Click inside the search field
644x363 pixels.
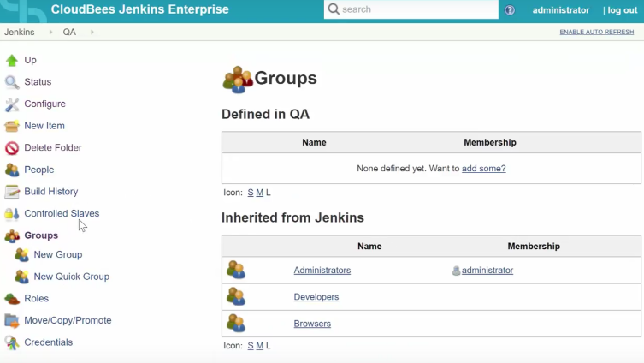(x=411, y=9)
